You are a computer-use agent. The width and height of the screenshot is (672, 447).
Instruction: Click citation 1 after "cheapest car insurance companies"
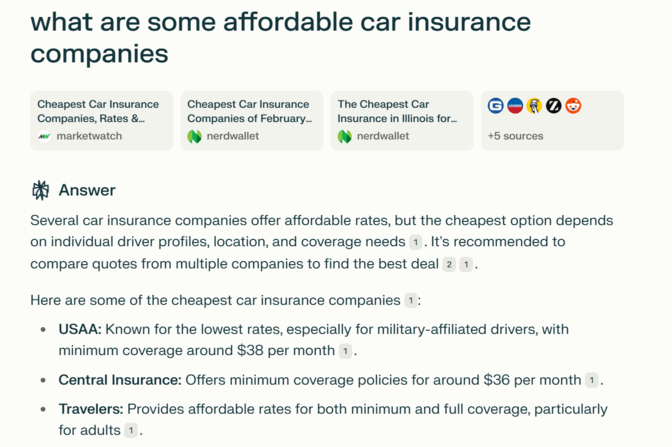tap(410, 300)
